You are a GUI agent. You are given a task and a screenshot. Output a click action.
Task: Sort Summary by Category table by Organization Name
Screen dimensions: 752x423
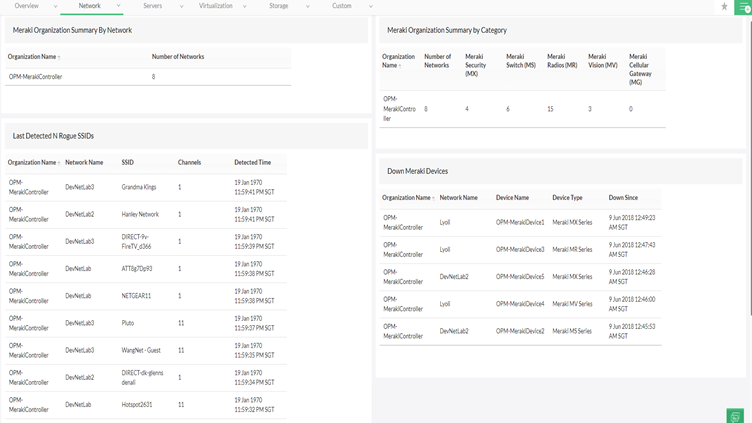pos(398,61)
